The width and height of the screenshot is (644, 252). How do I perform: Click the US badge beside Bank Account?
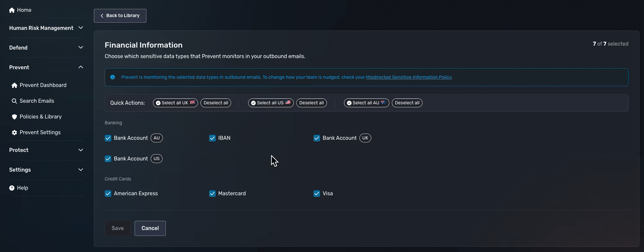point(157,159)
